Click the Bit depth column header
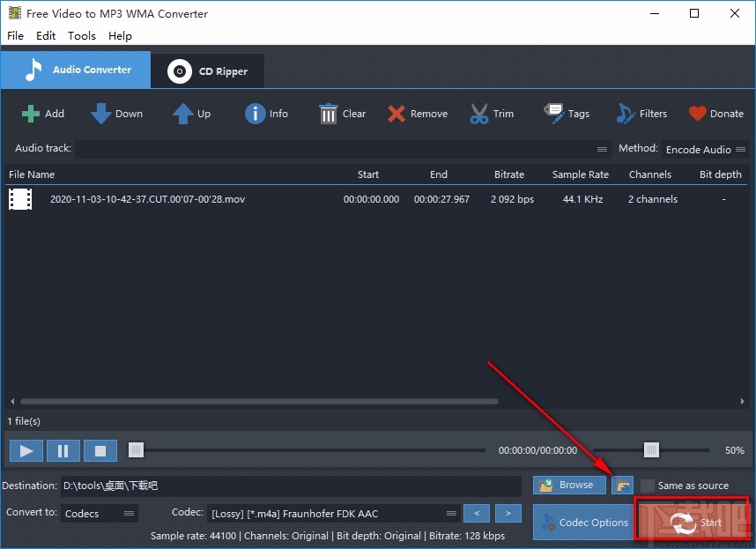This screenshot has height=549, width=756. click(721, 174)
